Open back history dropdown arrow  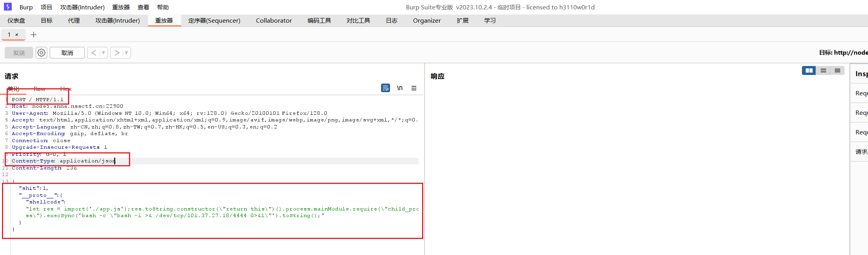click(x=104, y=53)
